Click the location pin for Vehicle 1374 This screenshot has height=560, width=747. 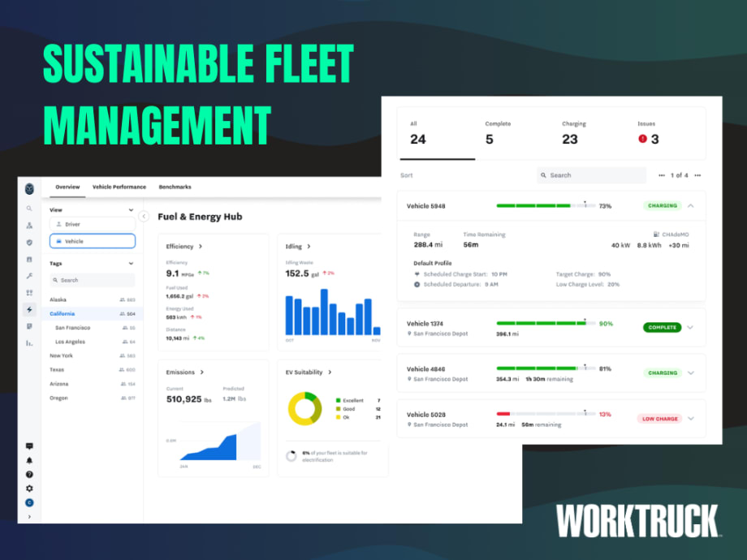pos(409,334)
